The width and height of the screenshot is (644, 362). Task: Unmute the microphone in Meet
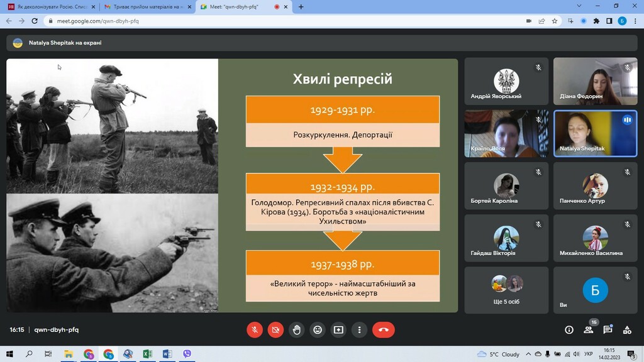(255, 329)
